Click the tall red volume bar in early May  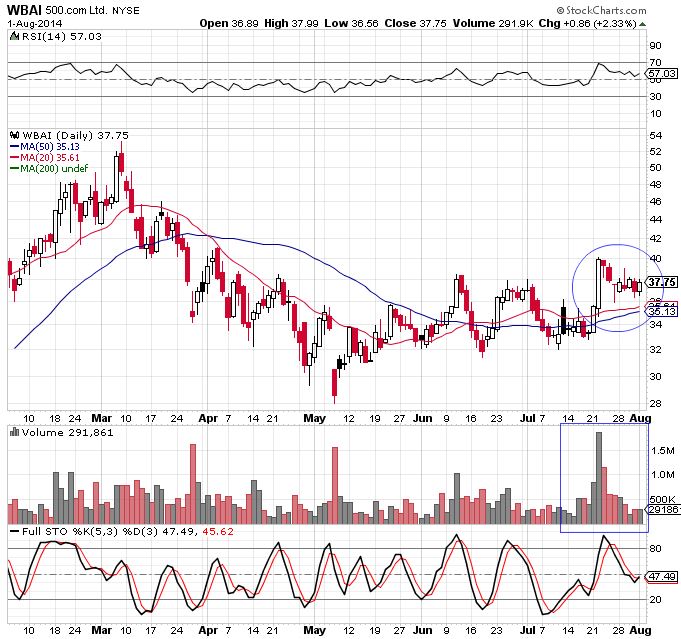[x=335, y=485]
